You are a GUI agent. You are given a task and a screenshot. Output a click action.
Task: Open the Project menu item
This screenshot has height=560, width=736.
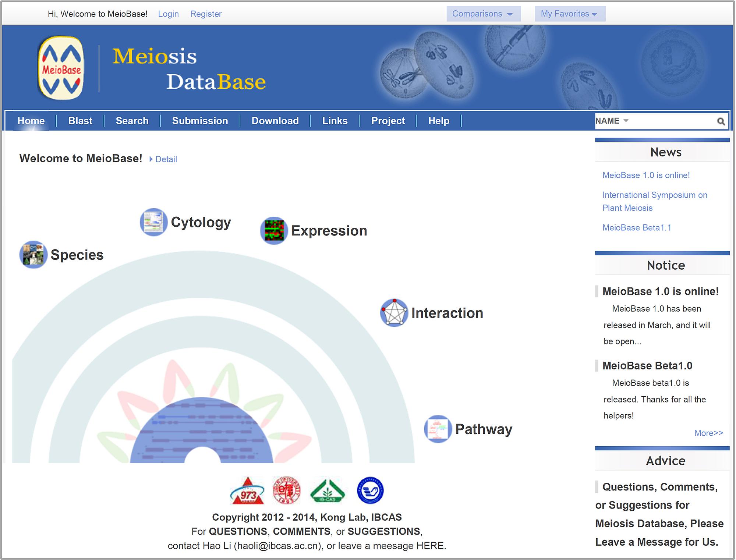pyautogui.click(x=388, y=121)
